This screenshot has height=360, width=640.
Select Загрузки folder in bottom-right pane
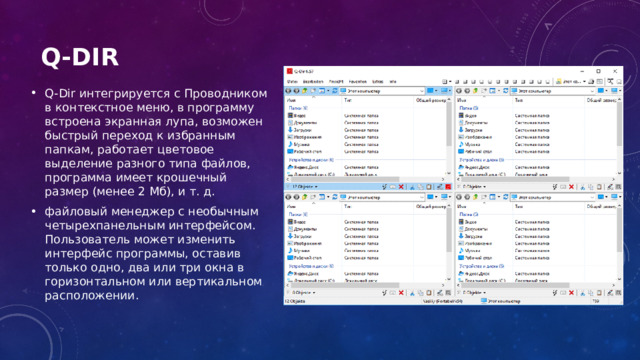click(470, 236)
